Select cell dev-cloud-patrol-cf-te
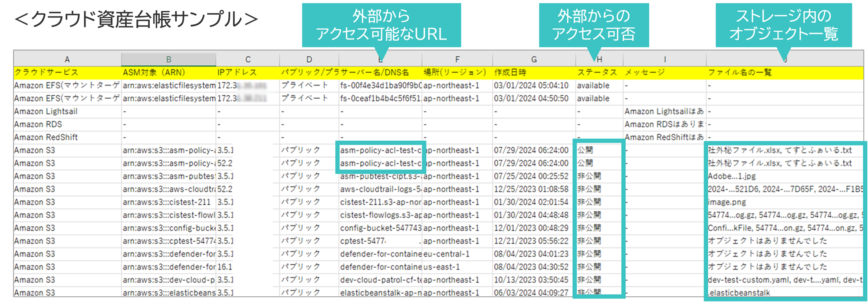This screenshot has height=302, width=868. [x=380, y=280]
